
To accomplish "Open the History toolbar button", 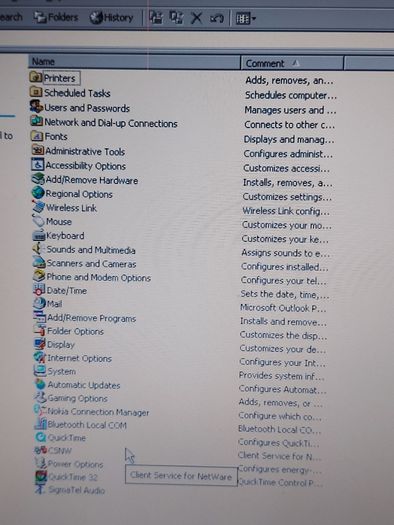I will [x=111, y=17].
